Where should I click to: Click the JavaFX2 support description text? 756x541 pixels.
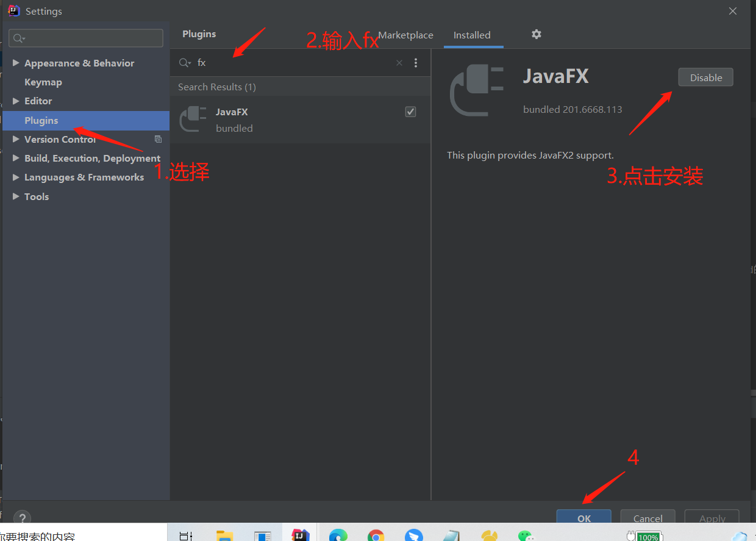530,155
